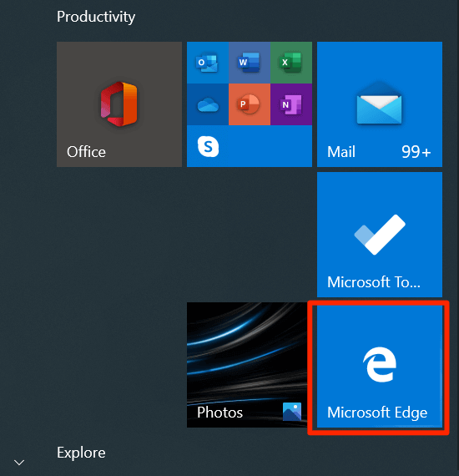This screenshot has height=476, width=459.
Task: Click the Office label text
Action: pos(86,152)
